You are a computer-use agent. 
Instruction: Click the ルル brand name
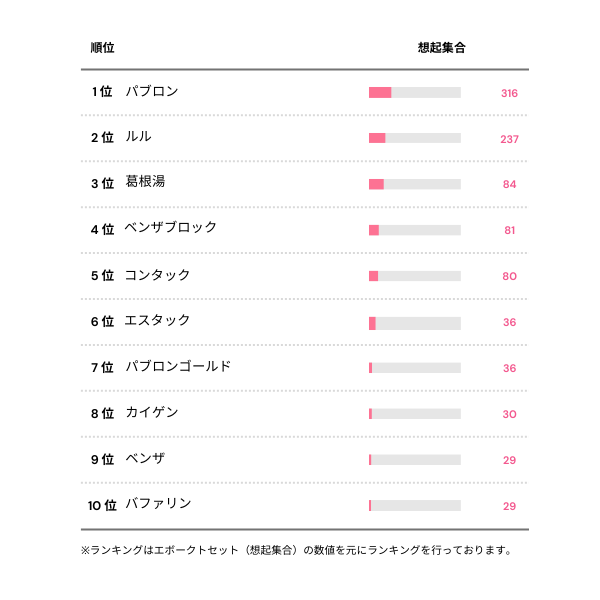click(139, 137)
